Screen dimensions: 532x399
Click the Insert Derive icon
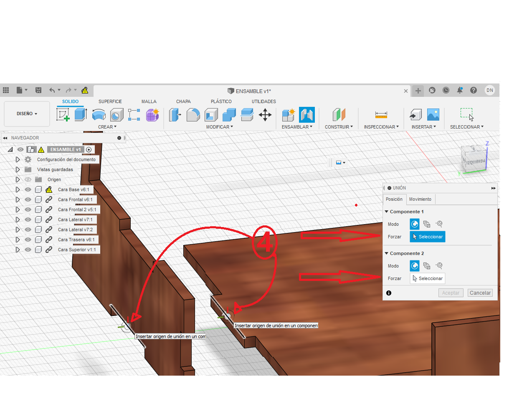(415, 115)
